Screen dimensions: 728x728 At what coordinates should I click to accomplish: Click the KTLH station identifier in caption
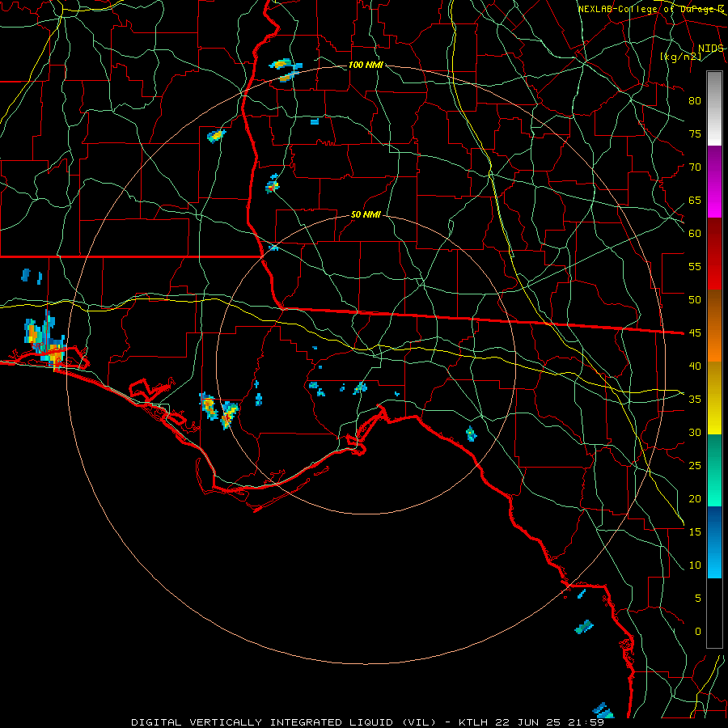(473, 722)
